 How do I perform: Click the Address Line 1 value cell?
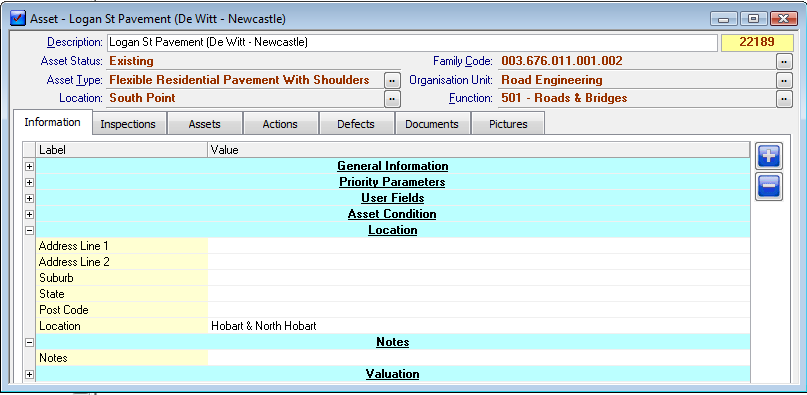click(x=479, y=246)
